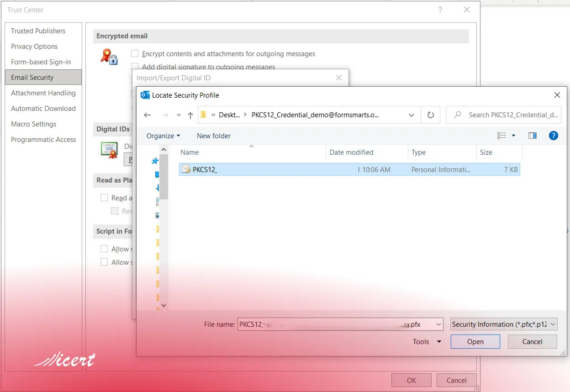Click the Help question mark icon
The image size is (570, 392).
(x=553, y=136)
